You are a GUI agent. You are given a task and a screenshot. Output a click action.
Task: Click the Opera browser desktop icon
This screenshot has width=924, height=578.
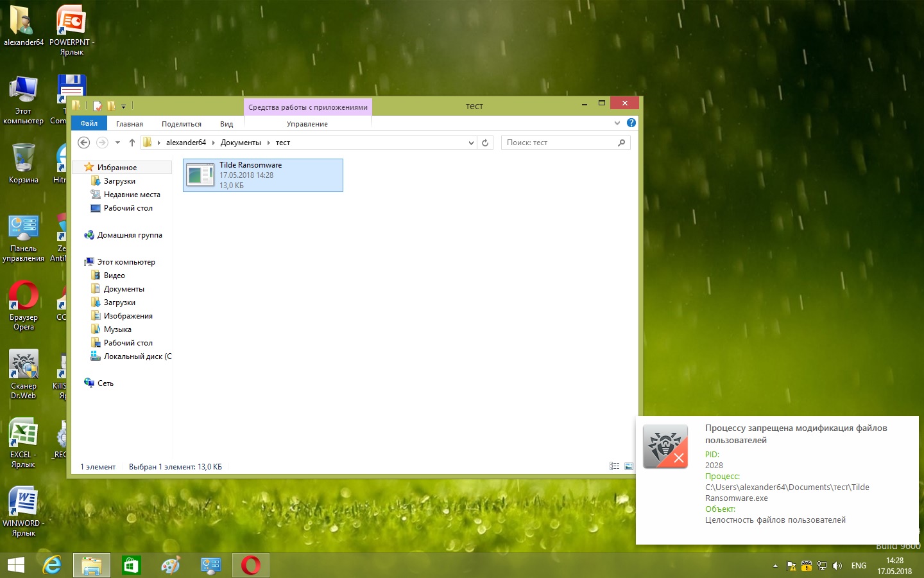point(24,297)
